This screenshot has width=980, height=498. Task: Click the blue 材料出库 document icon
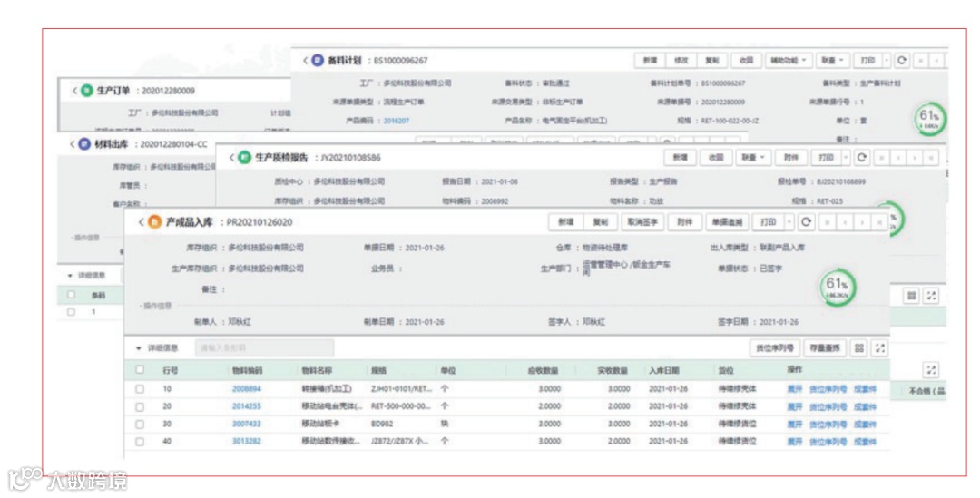(84, 144)
